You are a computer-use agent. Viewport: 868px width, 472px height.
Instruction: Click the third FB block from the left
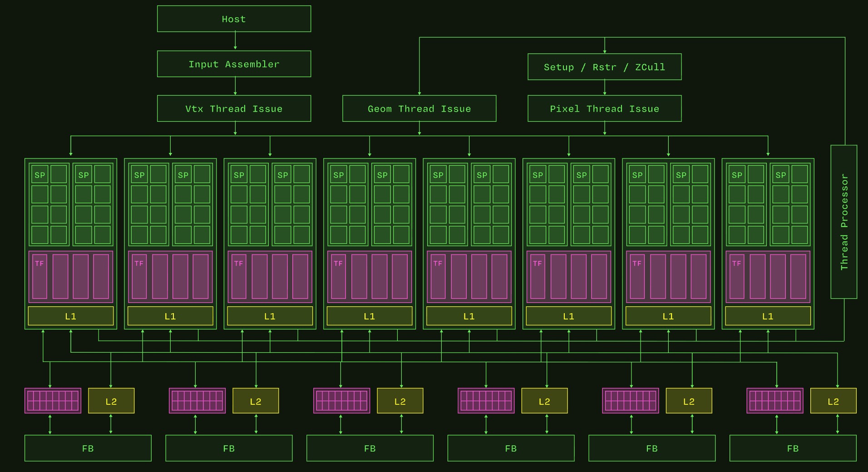coord(370,448)
